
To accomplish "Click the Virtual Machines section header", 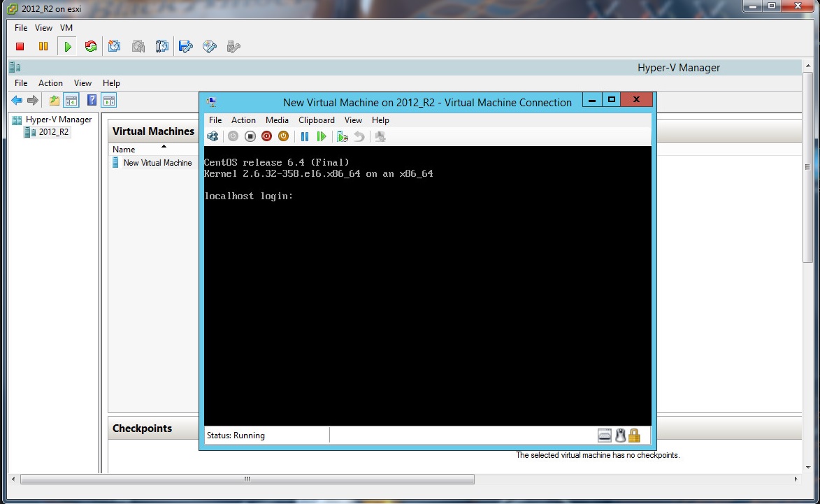I will click(x=153, y=131).
